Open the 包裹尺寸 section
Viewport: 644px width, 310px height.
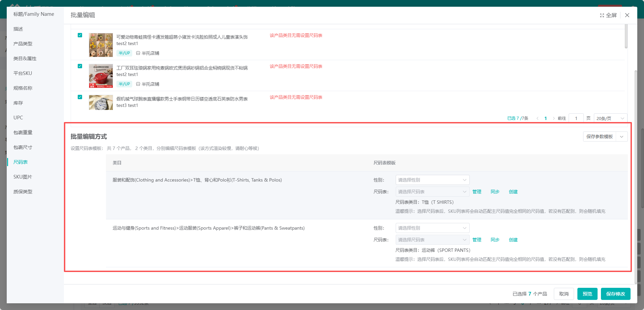[x=23, y=147]
